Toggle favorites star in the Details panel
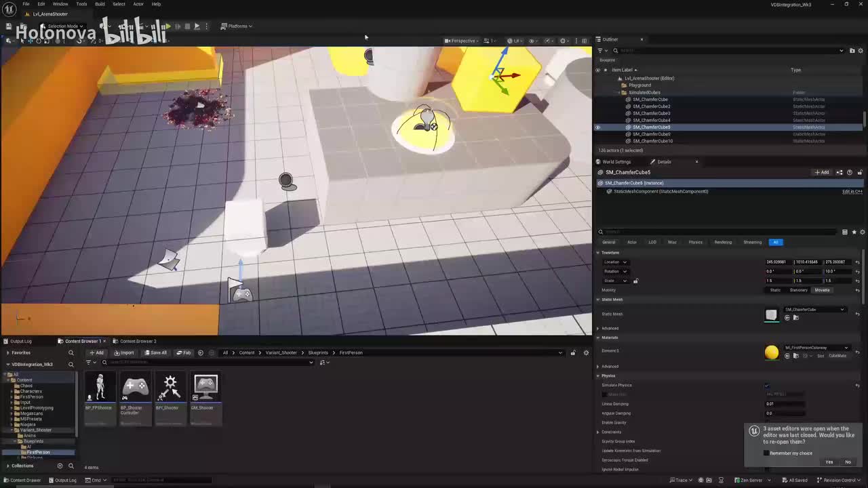868x488 pixels. tap(854, 232)
